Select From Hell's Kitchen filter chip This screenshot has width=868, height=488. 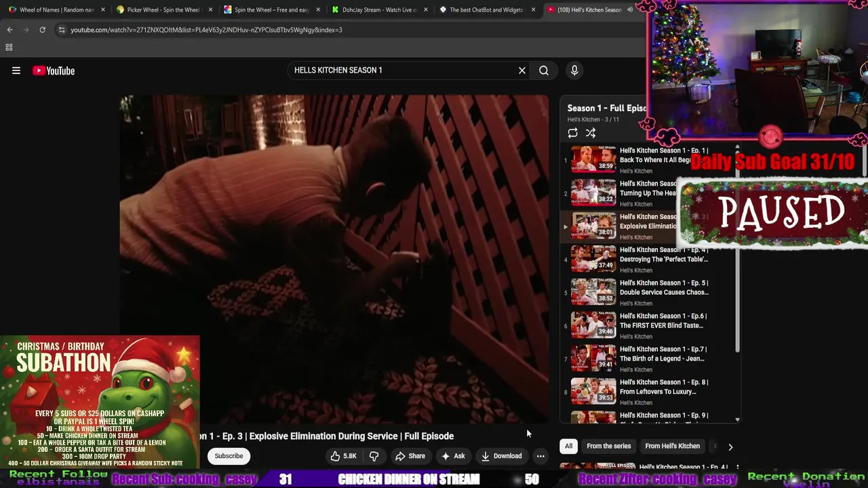coord(672,447)
